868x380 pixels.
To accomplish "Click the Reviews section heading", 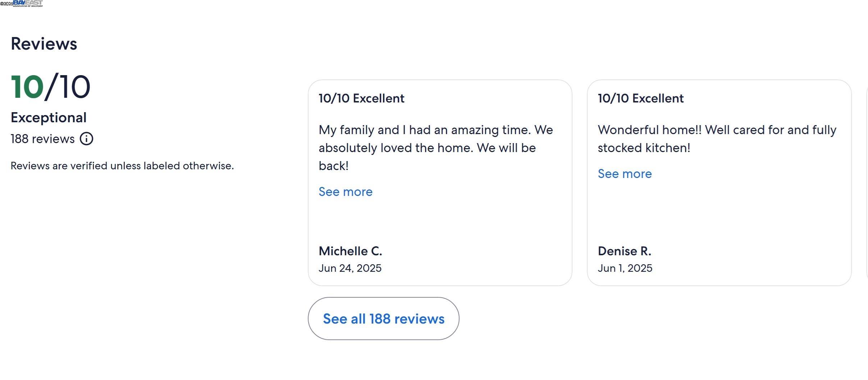I will (x=44, y=44).
